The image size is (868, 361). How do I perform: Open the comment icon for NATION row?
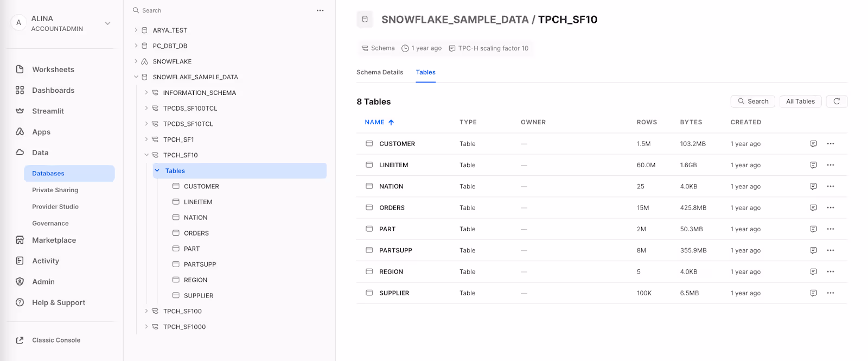point(813,186)
